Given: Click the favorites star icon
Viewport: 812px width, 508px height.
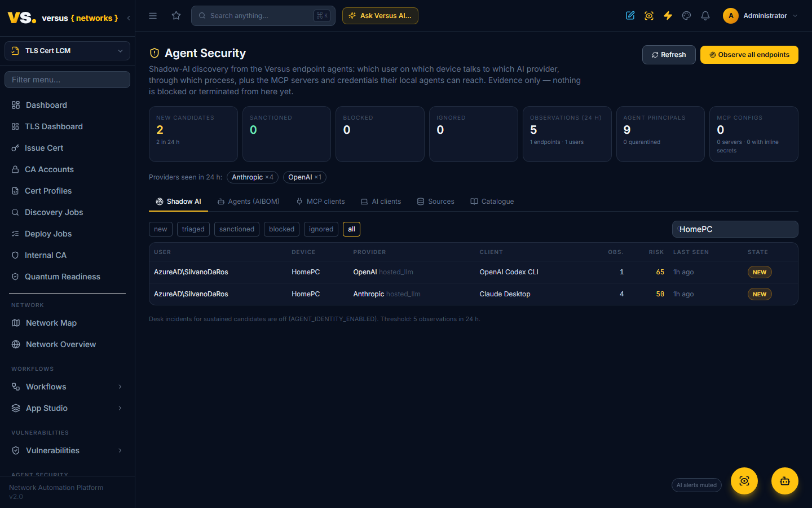Looking at the screenshot, I should click(x=176, y=16).
